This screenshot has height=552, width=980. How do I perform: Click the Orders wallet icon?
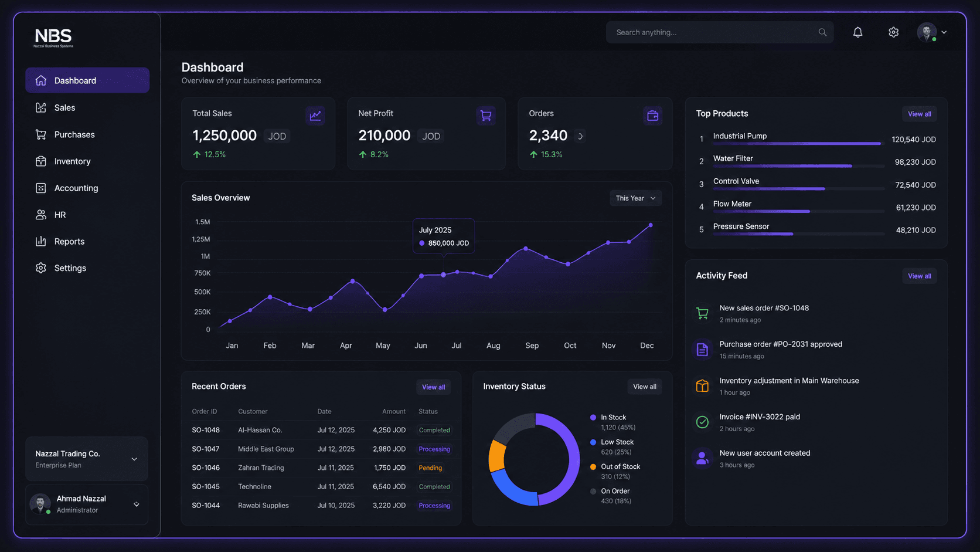(x=652, y=116)
